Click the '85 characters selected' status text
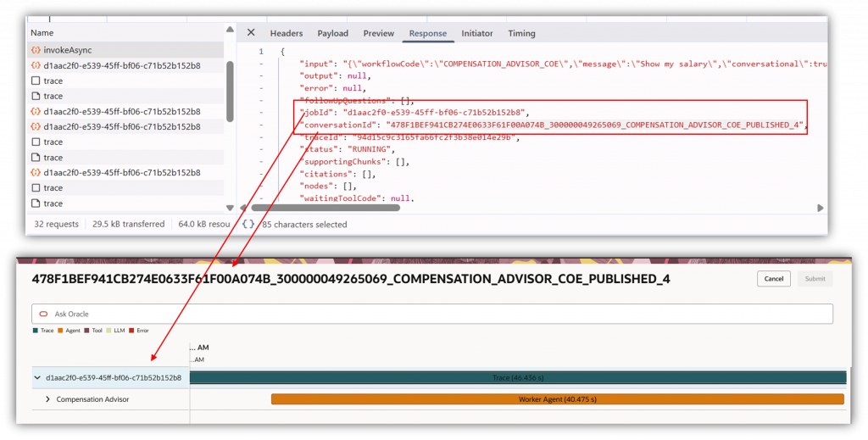This screenshot has width=868, height=440. click(x=304, y=224)
